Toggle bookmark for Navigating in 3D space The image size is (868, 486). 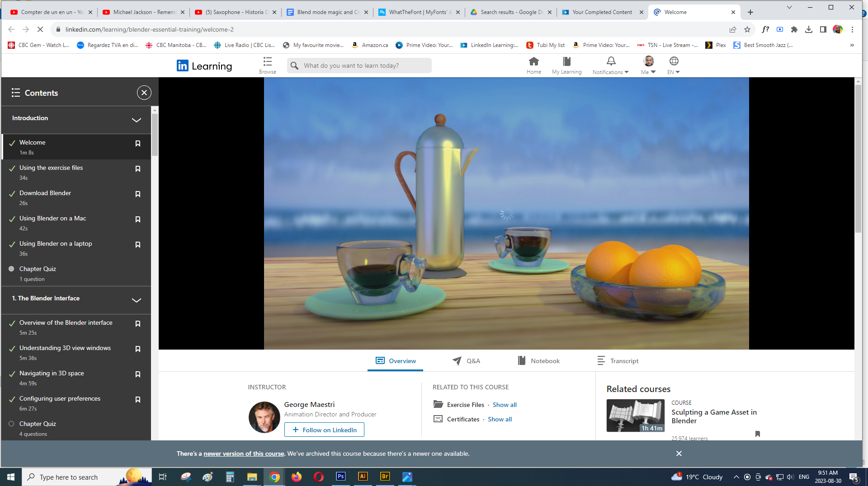tap(138, 374)
